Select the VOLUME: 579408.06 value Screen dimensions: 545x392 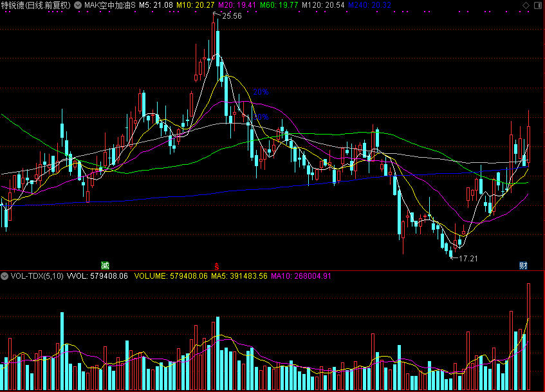pos(171,276)
